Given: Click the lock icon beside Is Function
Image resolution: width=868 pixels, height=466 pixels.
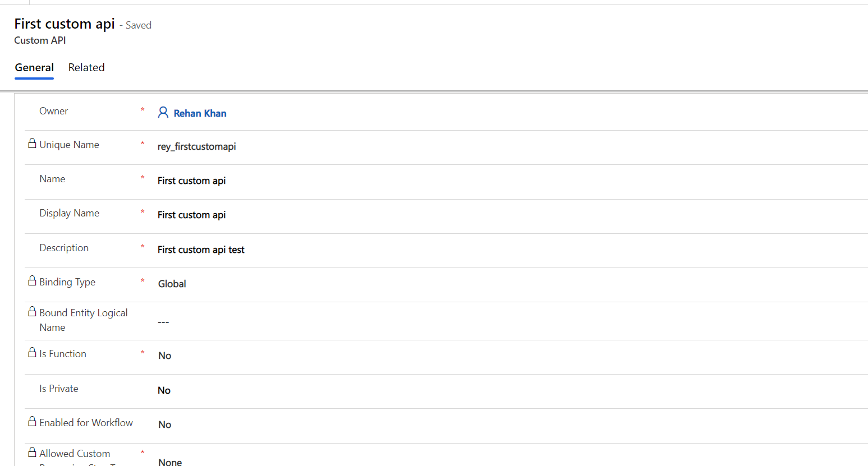Looking at the screenshot, I should point(32,353).
